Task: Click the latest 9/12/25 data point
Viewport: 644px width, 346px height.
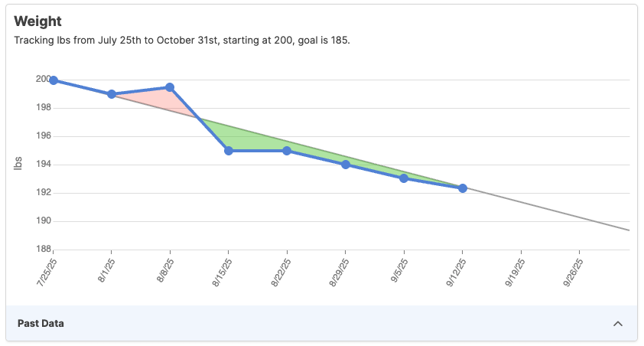Action: coord(463,188)
